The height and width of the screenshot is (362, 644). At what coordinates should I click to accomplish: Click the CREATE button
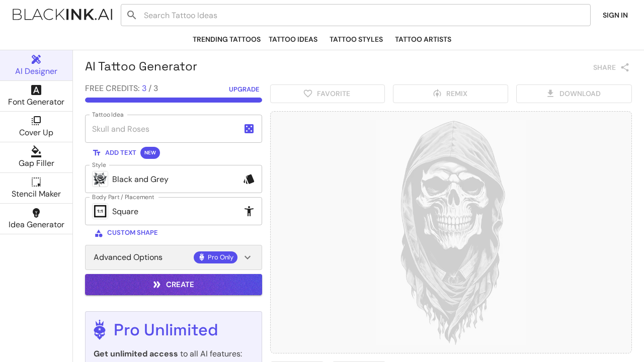point(173,285)
